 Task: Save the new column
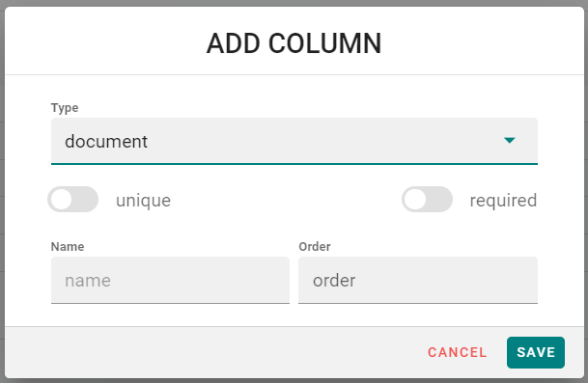(x=536, y=352)
